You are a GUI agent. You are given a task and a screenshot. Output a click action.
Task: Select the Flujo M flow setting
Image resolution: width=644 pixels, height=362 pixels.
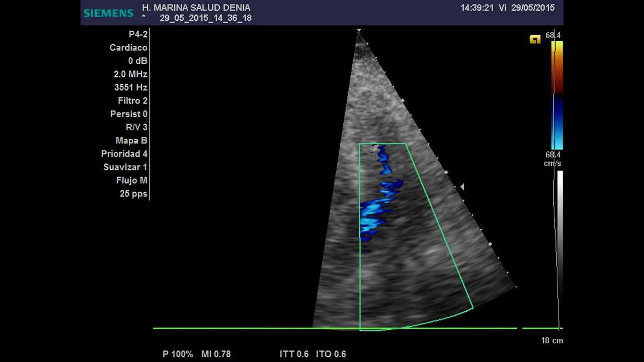(131, 180)
